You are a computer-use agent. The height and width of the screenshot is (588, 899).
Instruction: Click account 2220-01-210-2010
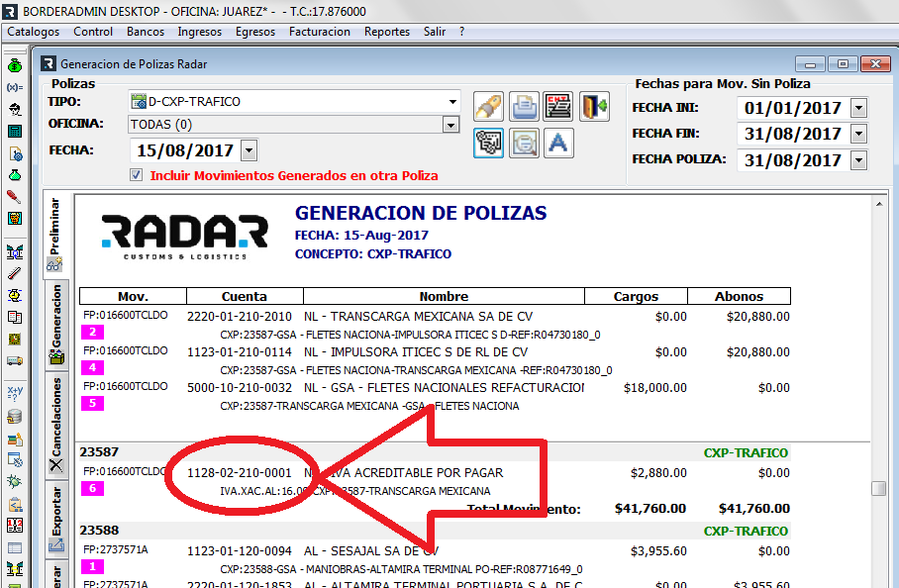click(x=239, y=317)
